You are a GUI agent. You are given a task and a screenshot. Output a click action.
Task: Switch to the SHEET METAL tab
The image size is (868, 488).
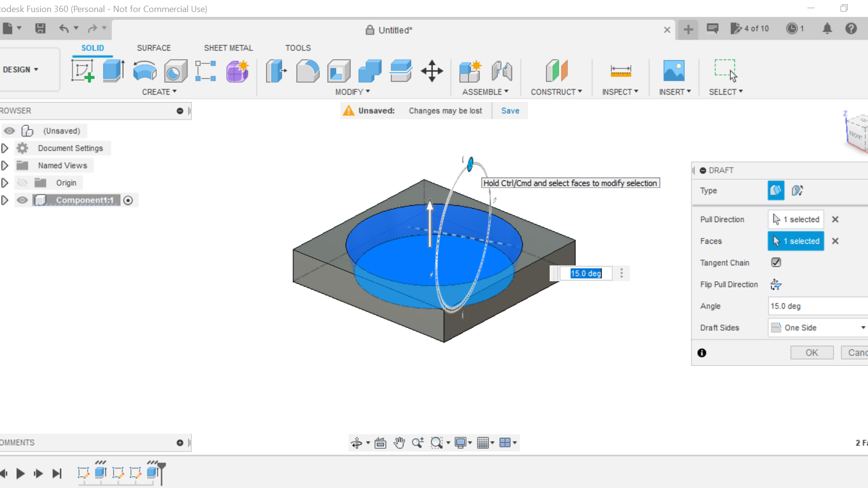click(228, 48)
